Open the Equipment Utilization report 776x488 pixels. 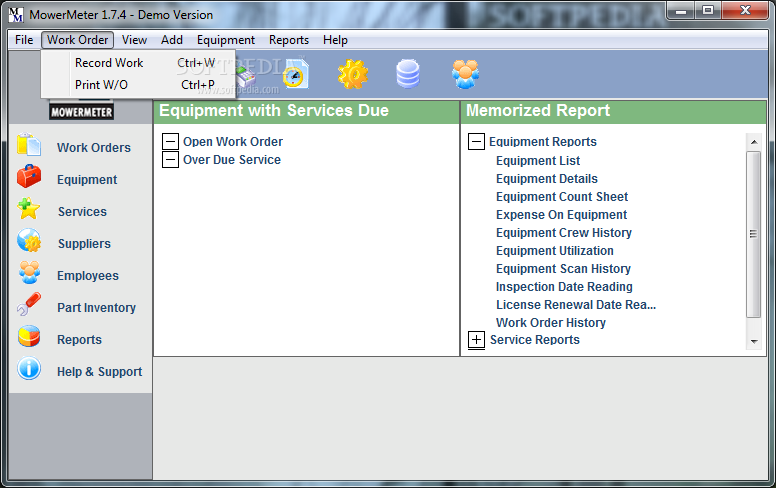click(555, 250)
